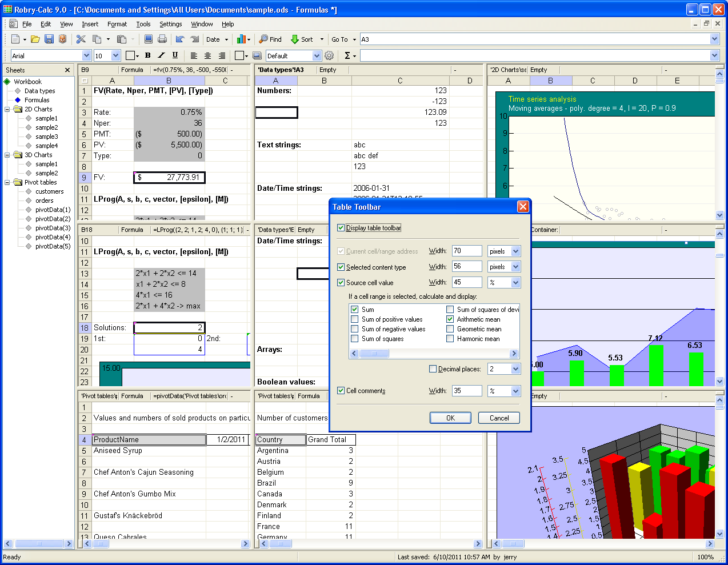
Task: Open the Format menu
Action: [x=117, y=24]
